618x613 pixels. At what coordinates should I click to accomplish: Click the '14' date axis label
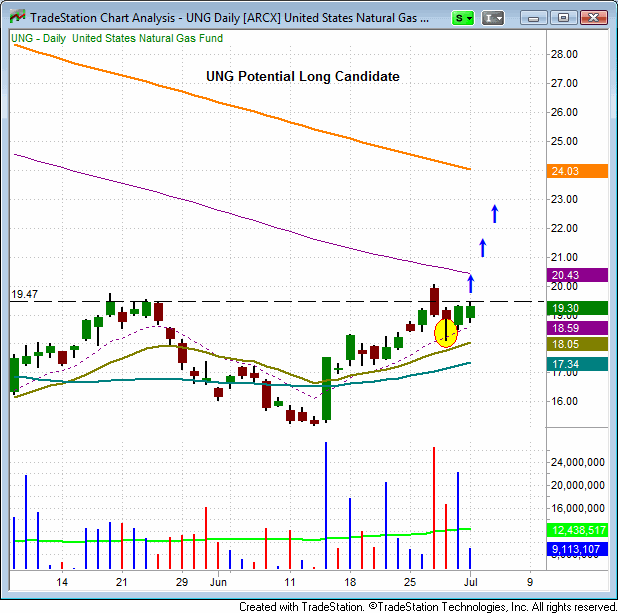tap(62, 582)
